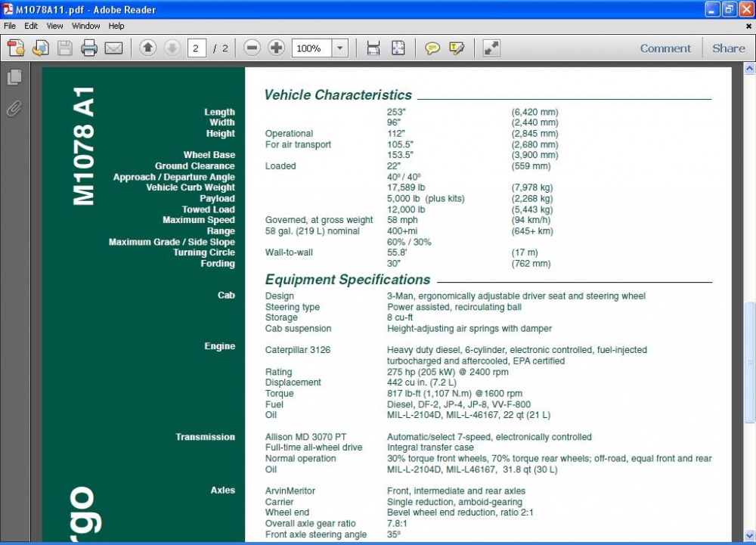This screenshot has width=756, height=545.
Task: Add a sticky note comment
Action: coord(432,48)
